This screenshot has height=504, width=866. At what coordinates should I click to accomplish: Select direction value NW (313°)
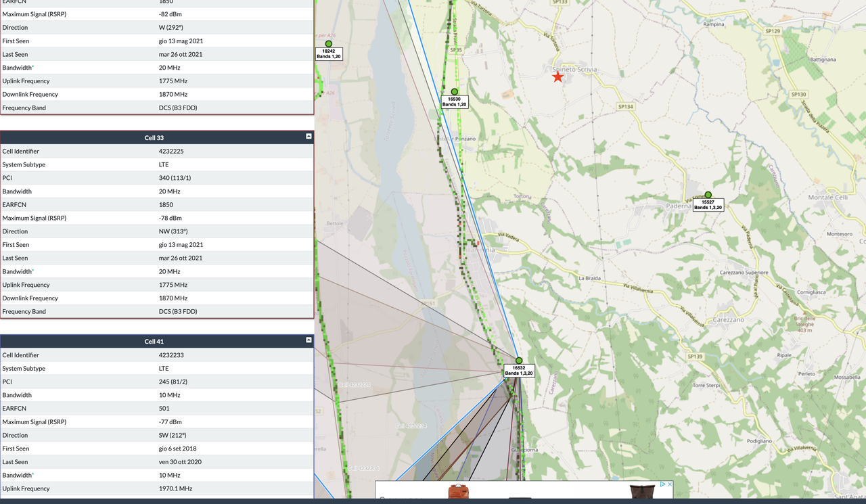[173, 231]
